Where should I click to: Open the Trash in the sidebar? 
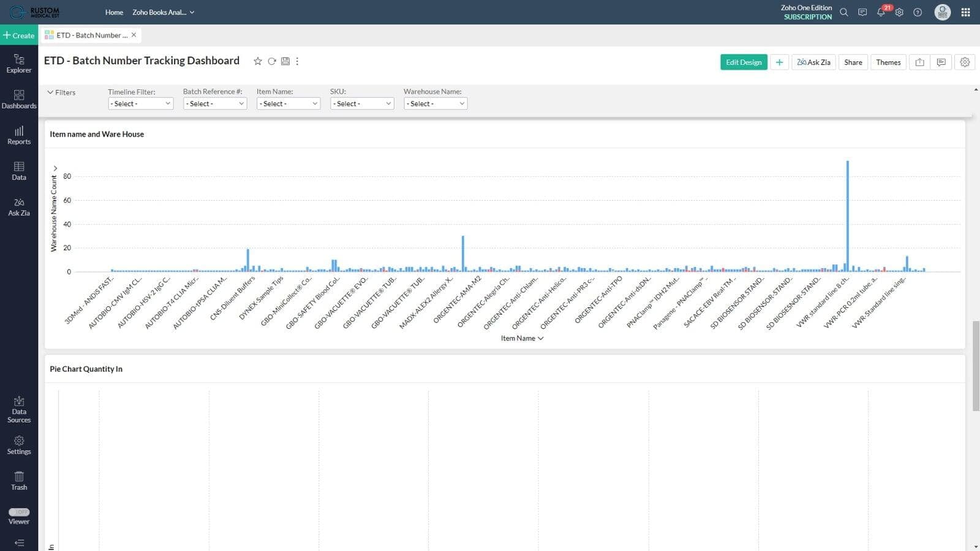point(19,481)
